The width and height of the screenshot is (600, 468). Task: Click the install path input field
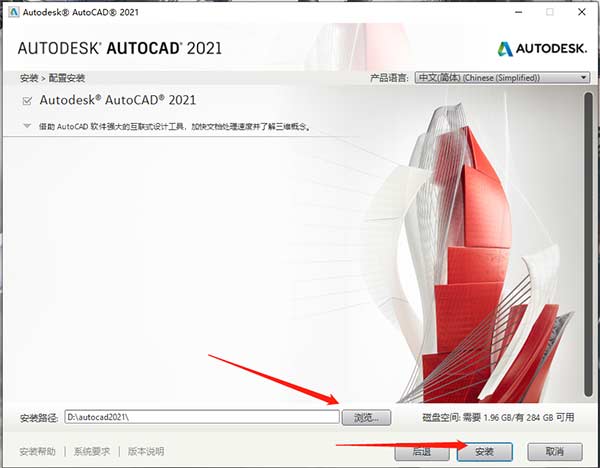click(x=202, y=417)
